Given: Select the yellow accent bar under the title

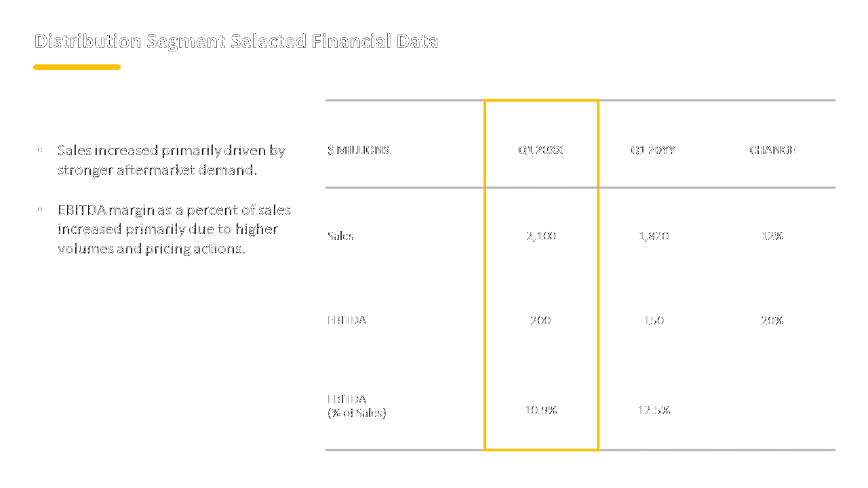Looking at the screenshot, I should tap(77, 67).
